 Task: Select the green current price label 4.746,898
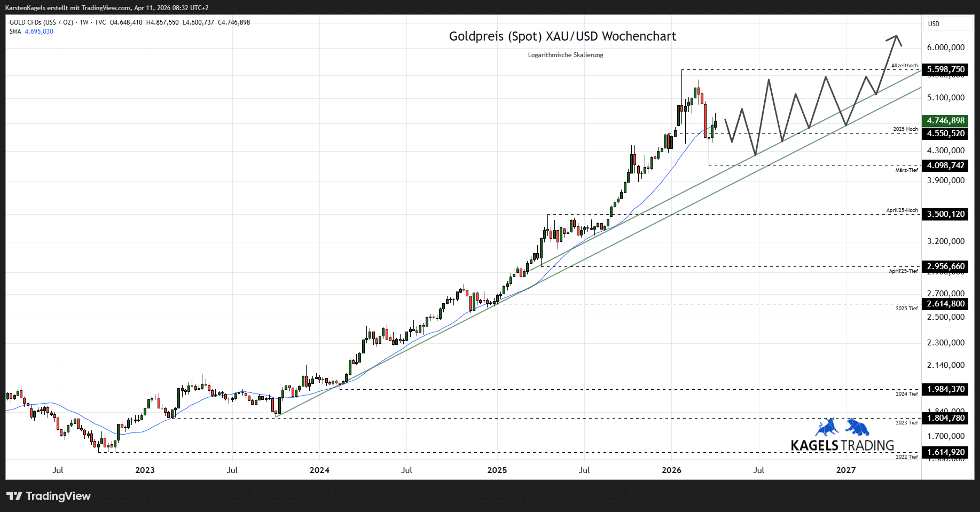(x=945, y=121)
